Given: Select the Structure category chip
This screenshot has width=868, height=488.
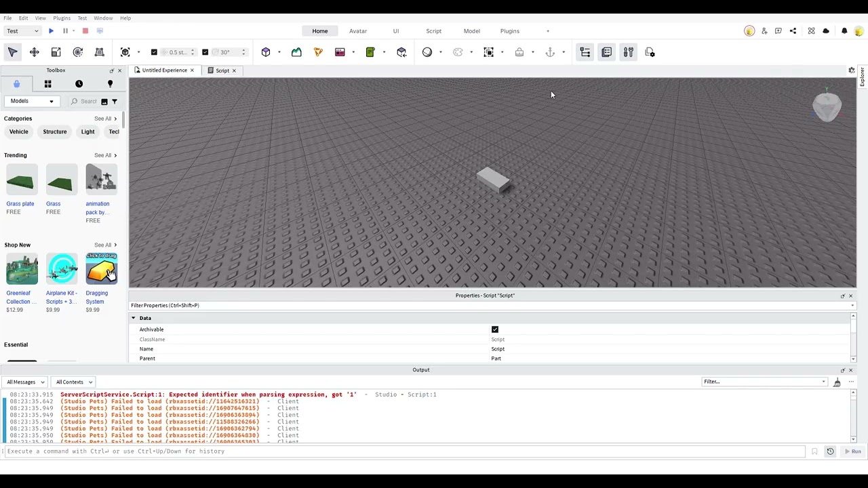Looking at the screenshot, I should 55,131.
